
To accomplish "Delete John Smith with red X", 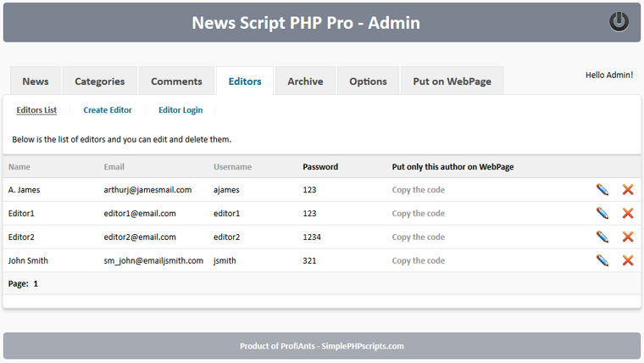I will 628,260.
